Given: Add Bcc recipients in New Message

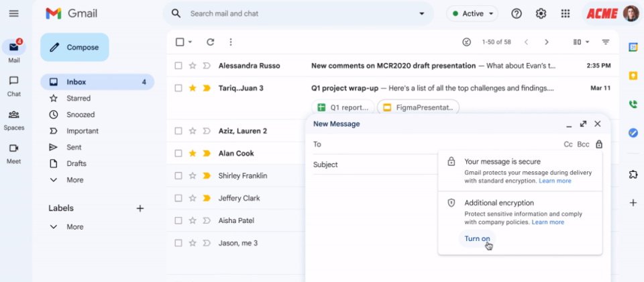Looking at the screenshot, I should (x=583, y=144).
